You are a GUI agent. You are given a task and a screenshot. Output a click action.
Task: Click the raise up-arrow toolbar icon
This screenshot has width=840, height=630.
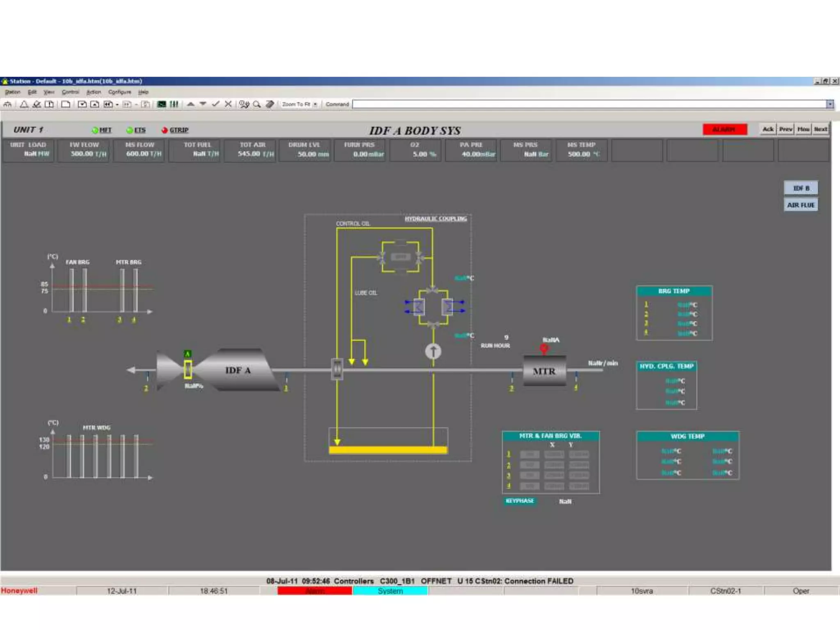[x=191, y=104]
